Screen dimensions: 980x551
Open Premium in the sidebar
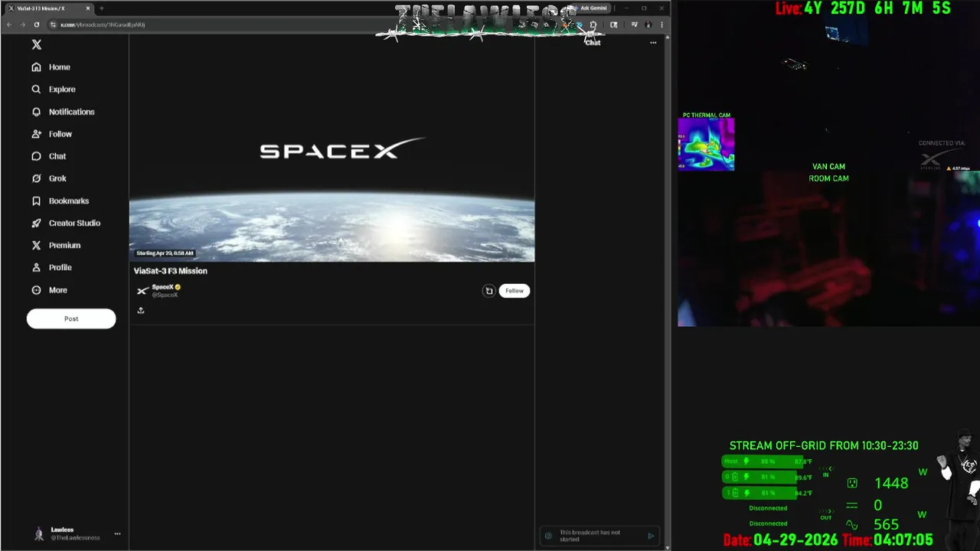56,245
